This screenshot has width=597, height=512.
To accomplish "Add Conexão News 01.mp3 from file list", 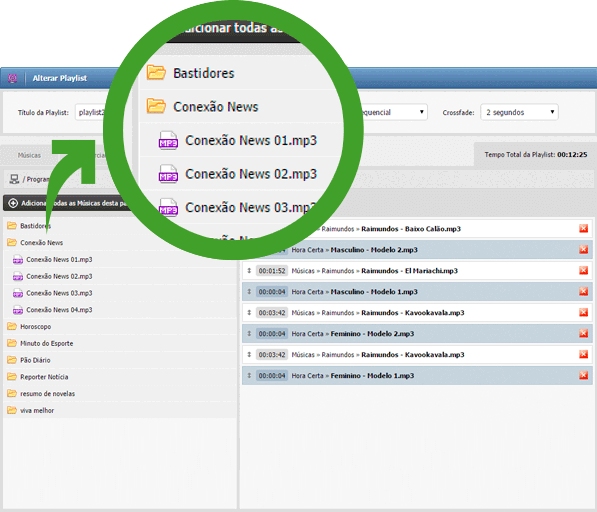I will (59, 260).
